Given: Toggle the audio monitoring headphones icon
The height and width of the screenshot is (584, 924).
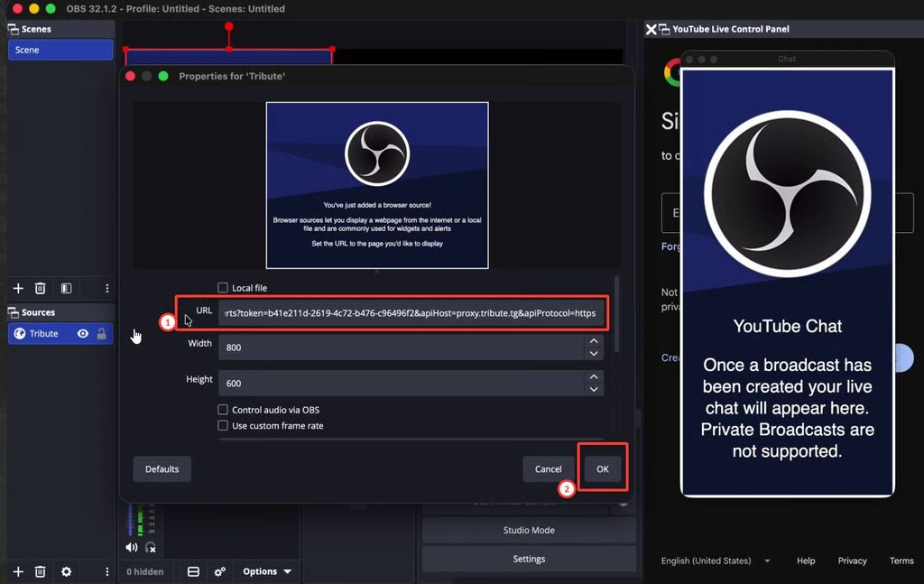Looking at the screenshot, I should tap(151, 548).
